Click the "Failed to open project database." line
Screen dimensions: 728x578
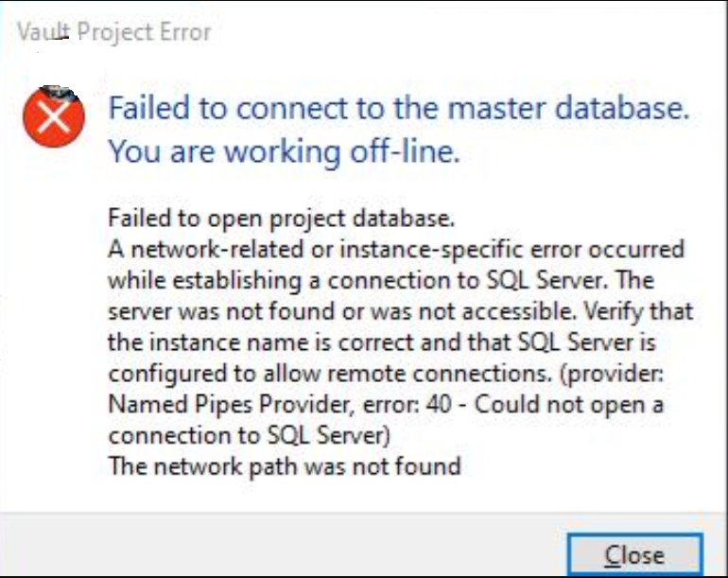pyautogui.click(x=282, y=219)
